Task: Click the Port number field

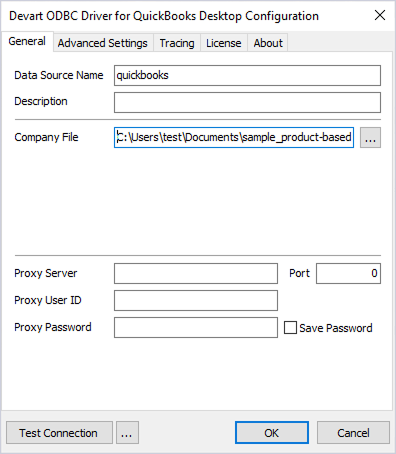Action: click(348, 273)
